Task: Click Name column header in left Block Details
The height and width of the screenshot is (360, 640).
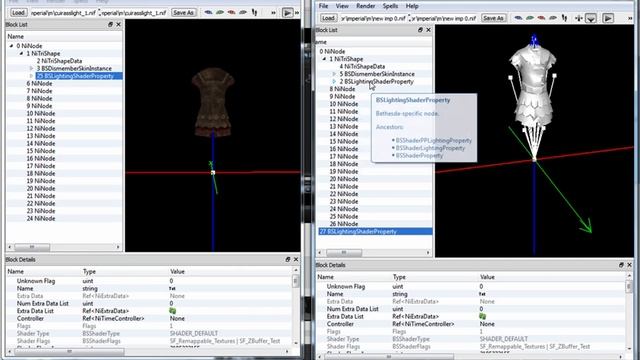Action: [16, 271]
